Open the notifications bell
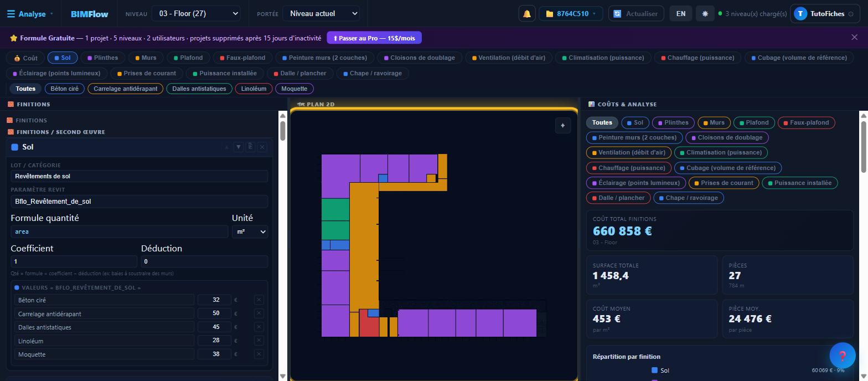Viewport: 868px width, 381px height. click(x=526, y=14)
